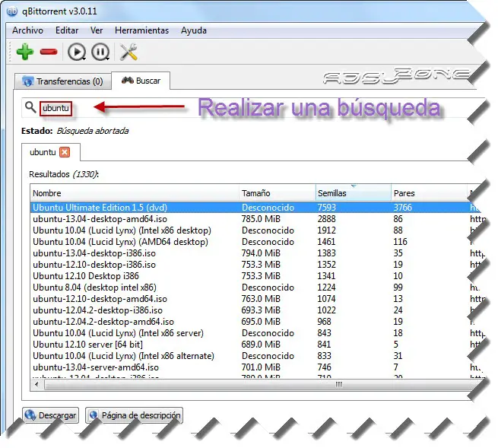Viewport: 498px width, 448px height.
Task: Click the Búsqueda abortada status text
Action: (x=93, y=131)
